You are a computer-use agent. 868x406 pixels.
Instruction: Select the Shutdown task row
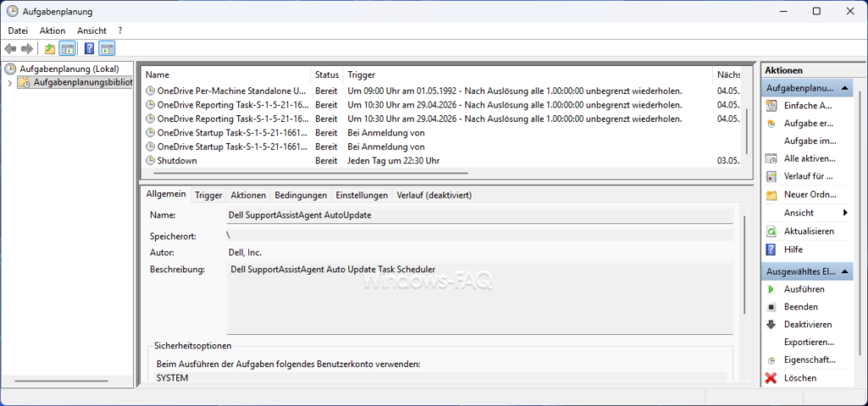(x=442, y=161)
